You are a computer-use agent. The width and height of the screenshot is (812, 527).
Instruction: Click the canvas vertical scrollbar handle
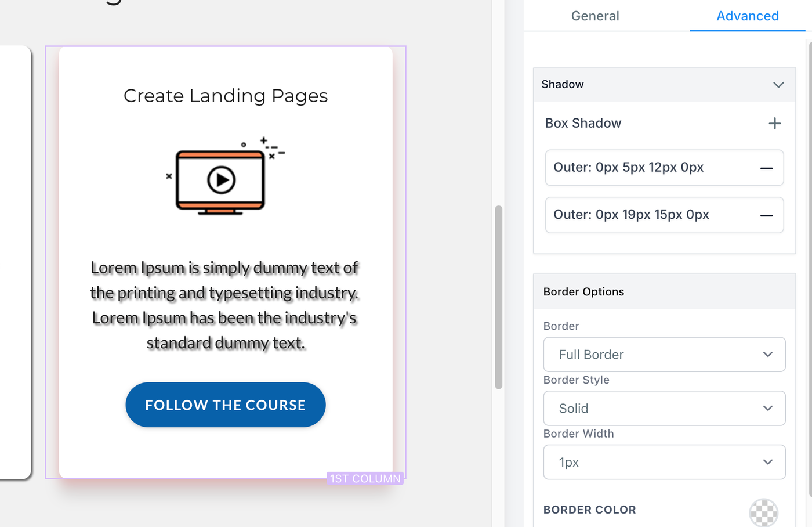click(498, 297)
